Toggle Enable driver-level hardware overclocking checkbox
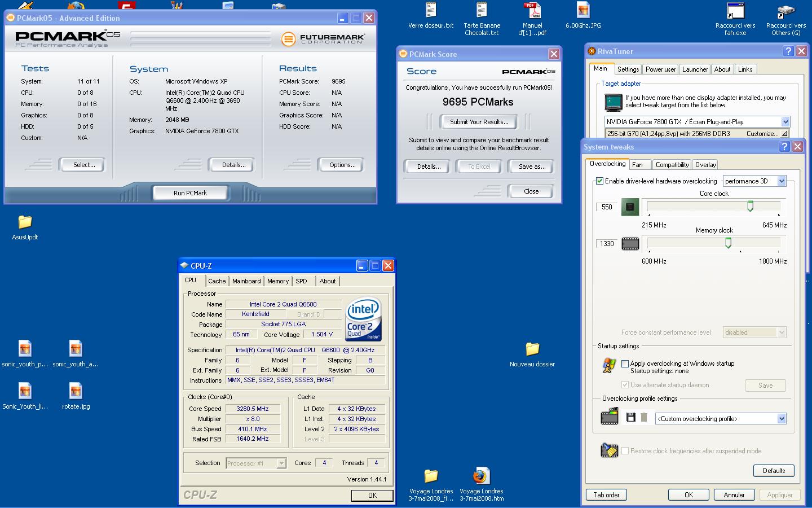Viewport: 812px width, 508px height. (x=599, y=181)
